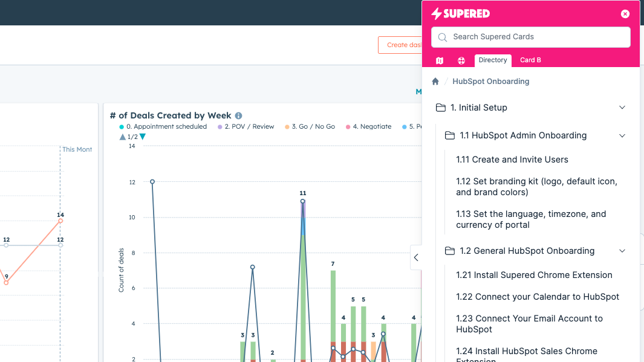This screenshot has height=362, width=644.
Task: Click the stacked bar labeled 7
Action: pos(333,316)
